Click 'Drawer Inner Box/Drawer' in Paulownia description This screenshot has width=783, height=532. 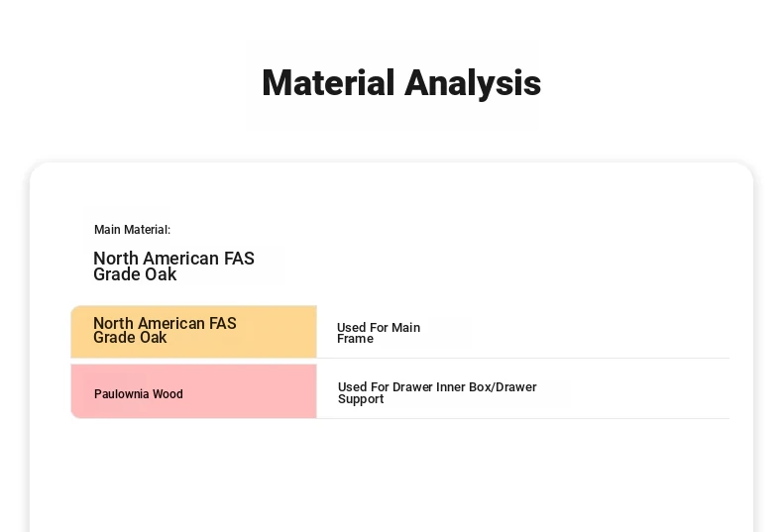465,386
